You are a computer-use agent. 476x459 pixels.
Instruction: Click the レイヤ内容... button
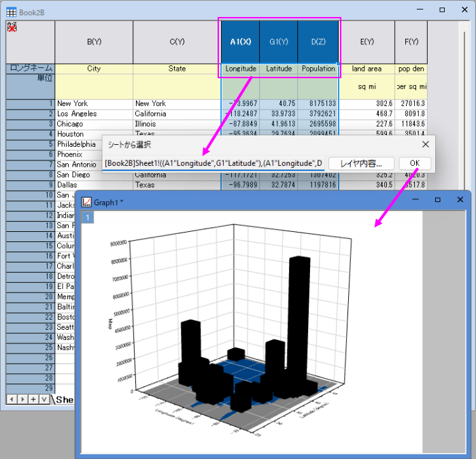[x=361, y=164]
